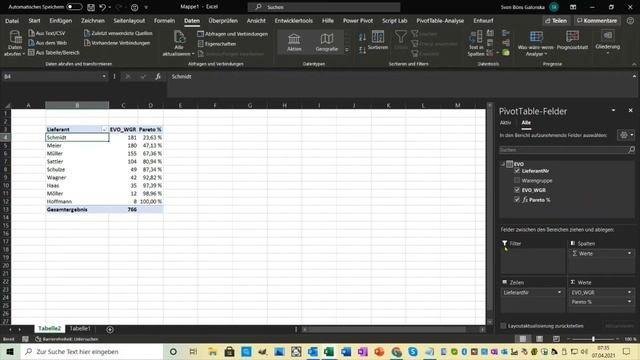Open the Lieferant column filter dropdown
Viewport: 640px width, 360px height.
click(x=104, y=129)
